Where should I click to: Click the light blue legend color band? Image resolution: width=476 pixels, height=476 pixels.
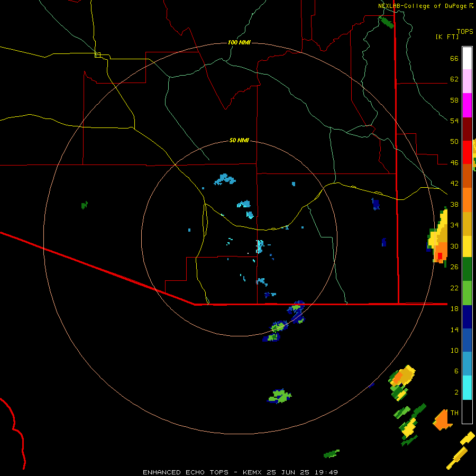(x=467, y=364)
